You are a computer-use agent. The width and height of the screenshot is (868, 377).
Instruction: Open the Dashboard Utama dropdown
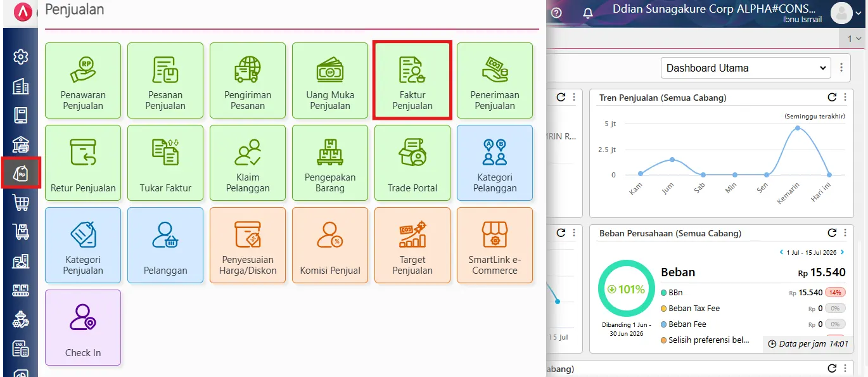coord(745,68)
